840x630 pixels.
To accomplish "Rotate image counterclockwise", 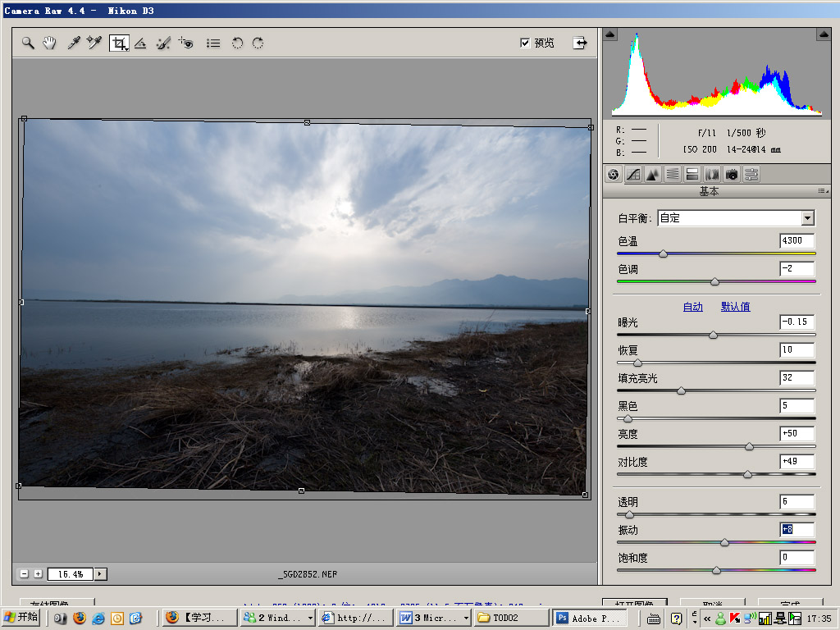I will 237,43.
